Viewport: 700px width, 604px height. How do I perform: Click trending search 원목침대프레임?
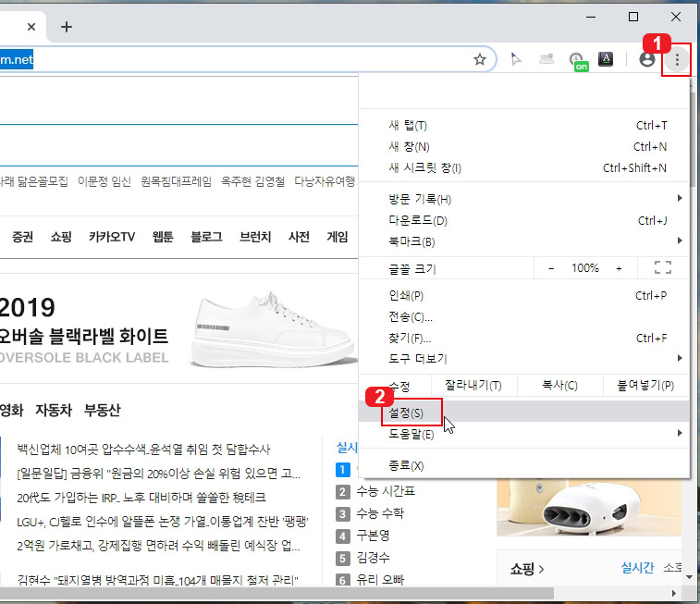click(x=176, y=181)
